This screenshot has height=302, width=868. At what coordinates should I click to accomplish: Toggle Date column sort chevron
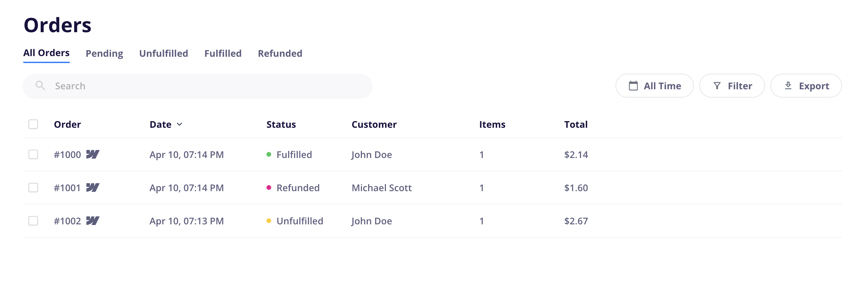point(179,124)
